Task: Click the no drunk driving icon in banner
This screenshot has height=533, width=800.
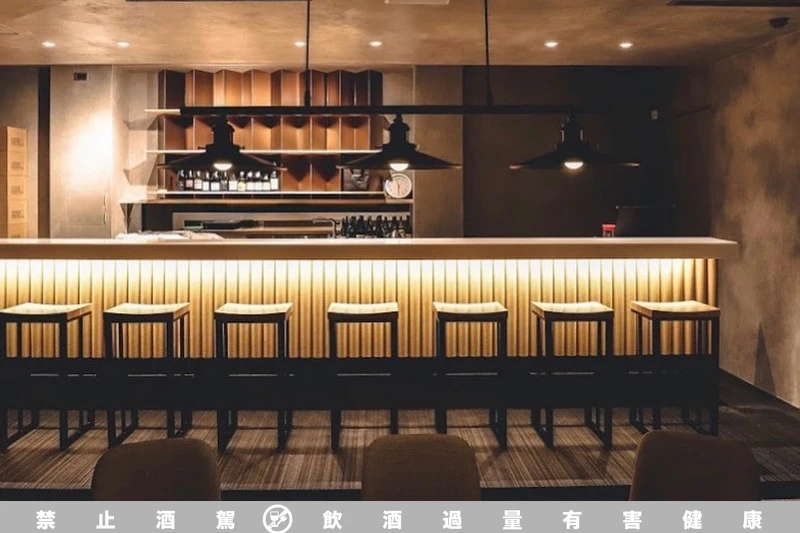Action: click(277, 518)
